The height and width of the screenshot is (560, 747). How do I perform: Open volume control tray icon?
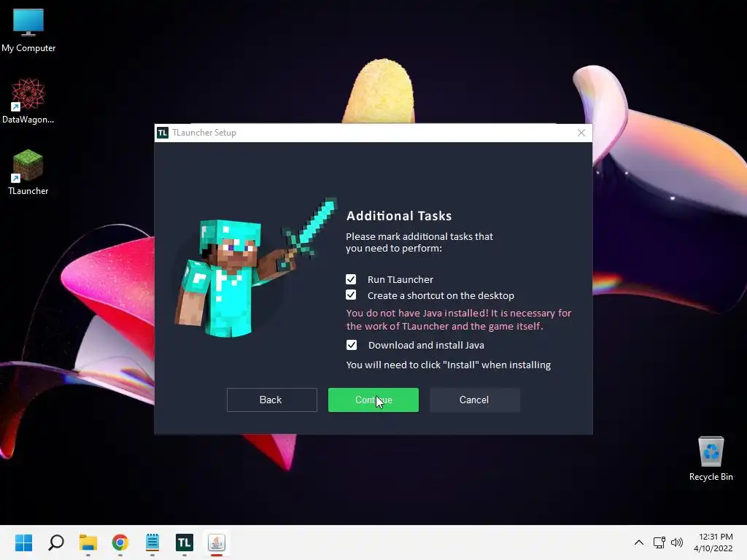[676, 542]
